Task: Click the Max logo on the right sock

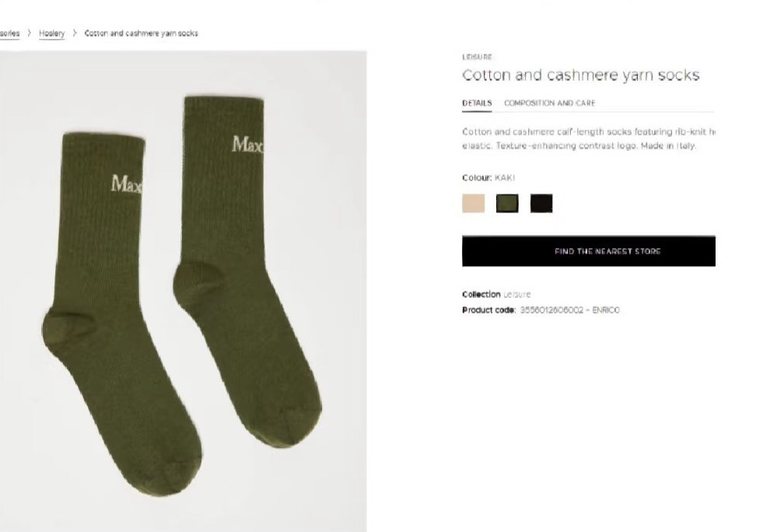Action: pos(248,144)
